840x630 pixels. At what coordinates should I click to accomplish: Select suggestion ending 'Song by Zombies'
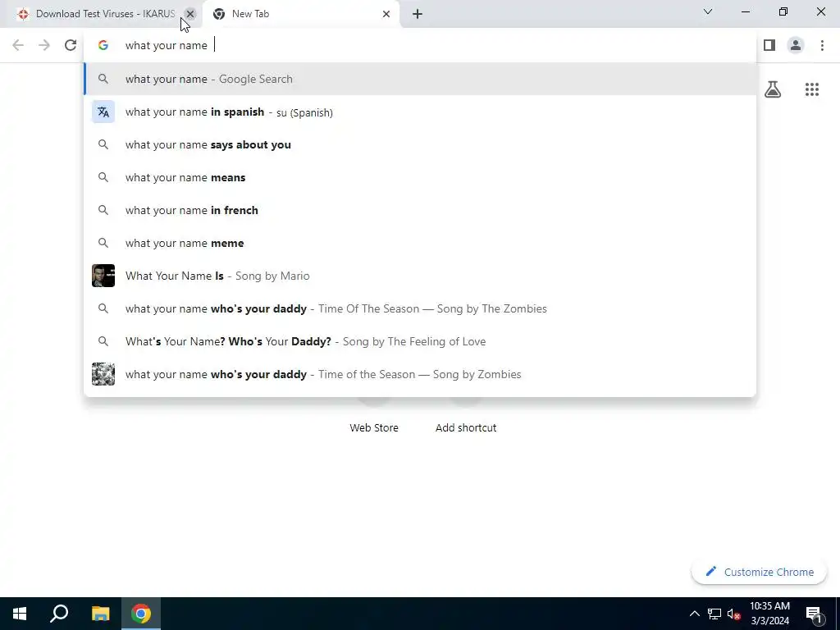point(420,374)
